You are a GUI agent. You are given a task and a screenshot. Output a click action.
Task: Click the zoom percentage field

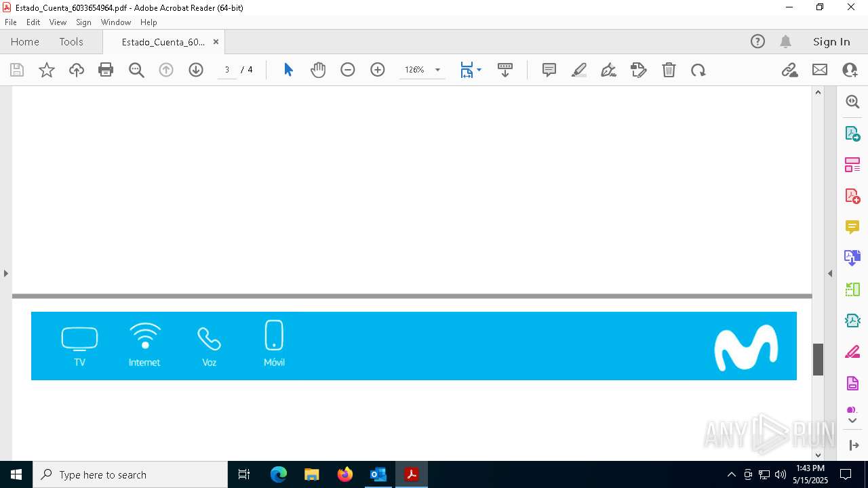pyautogui.click(x=414, y=70)
